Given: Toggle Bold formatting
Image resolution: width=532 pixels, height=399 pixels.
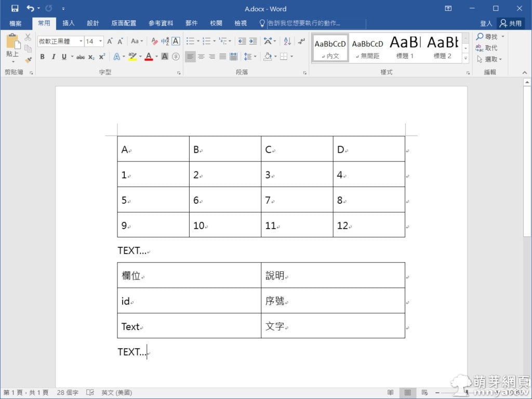Looking at the screenshot, I should [x=43, y=57].
